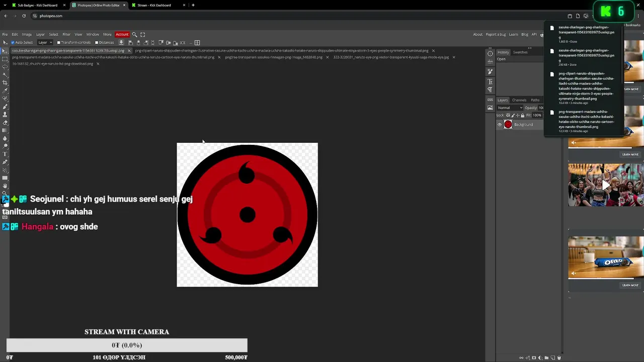Add a new folder in Layers panel
Image resolution: width=644 pixels, height=362 pixels.
[x=546, y=358]
